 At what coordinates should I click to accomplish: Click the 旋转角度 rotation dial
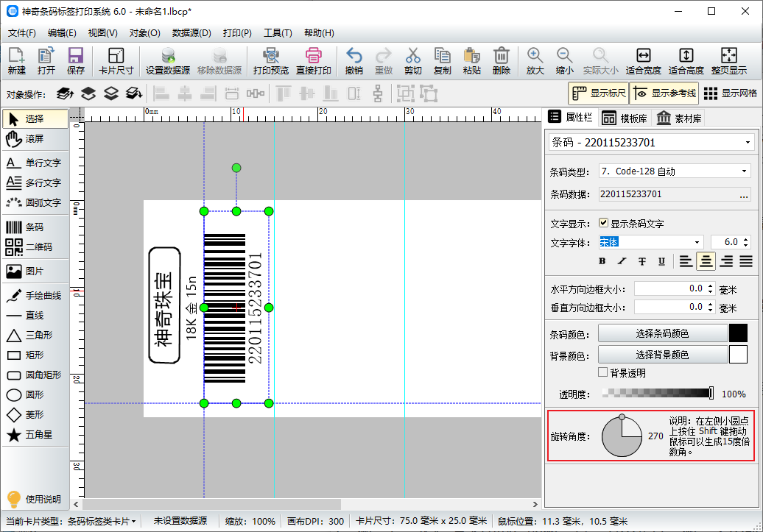coord(622,436)
